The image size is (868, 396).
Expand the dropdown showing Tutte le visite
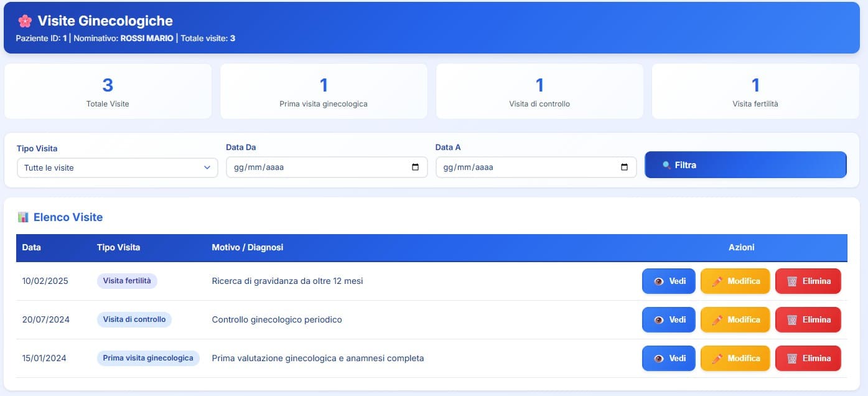click(117, 167)
